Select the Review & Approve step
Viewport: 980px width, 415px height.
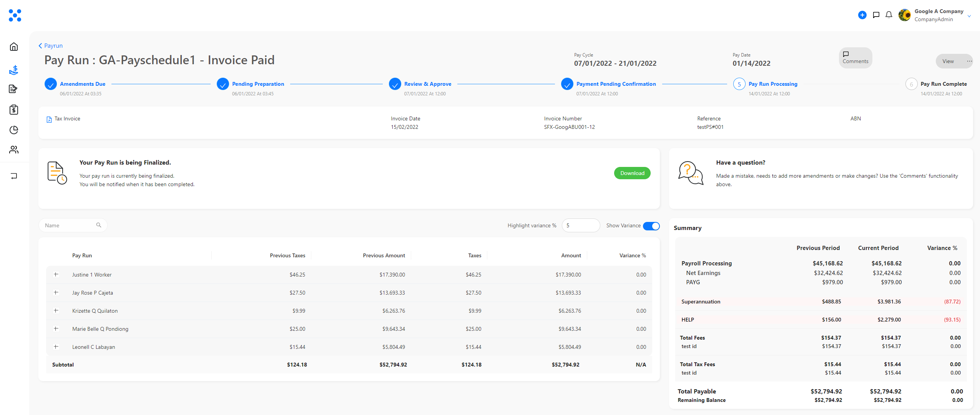[427, 84]
